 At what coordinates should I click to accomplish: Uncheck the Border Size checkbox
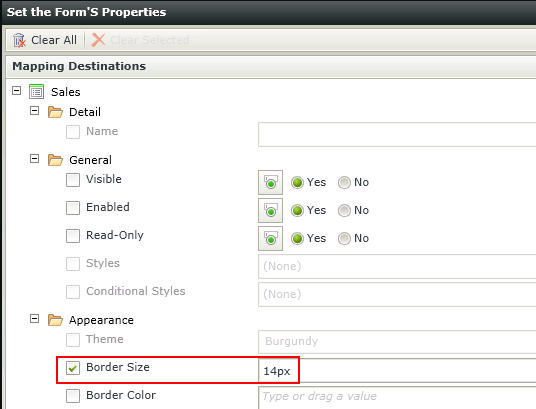click(73, 368)
